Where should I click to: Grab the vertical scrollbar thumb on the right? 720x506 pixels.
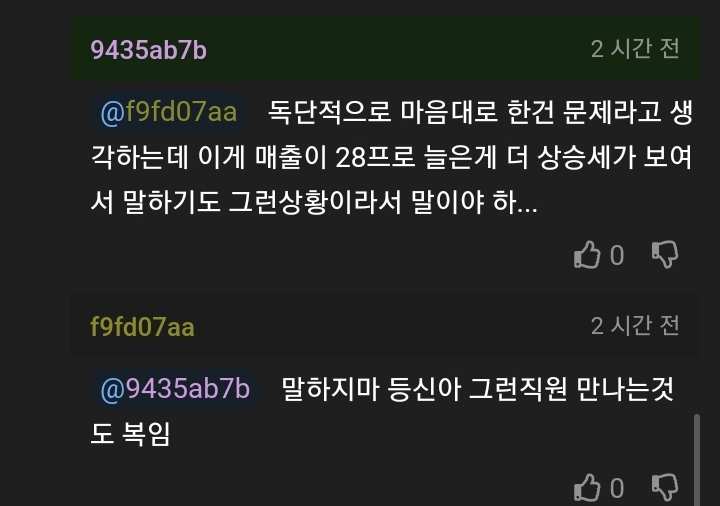click(x=697, y=459)
